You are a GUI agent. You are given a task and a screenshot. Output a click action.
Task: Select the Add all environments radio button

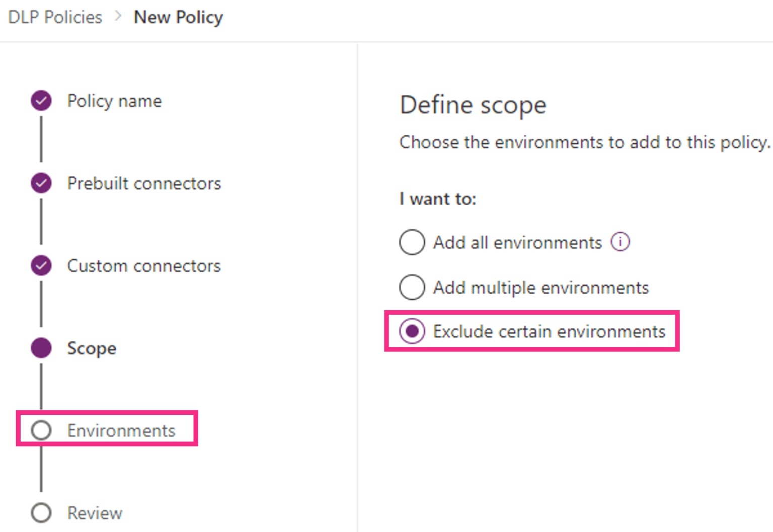point(412,242)
